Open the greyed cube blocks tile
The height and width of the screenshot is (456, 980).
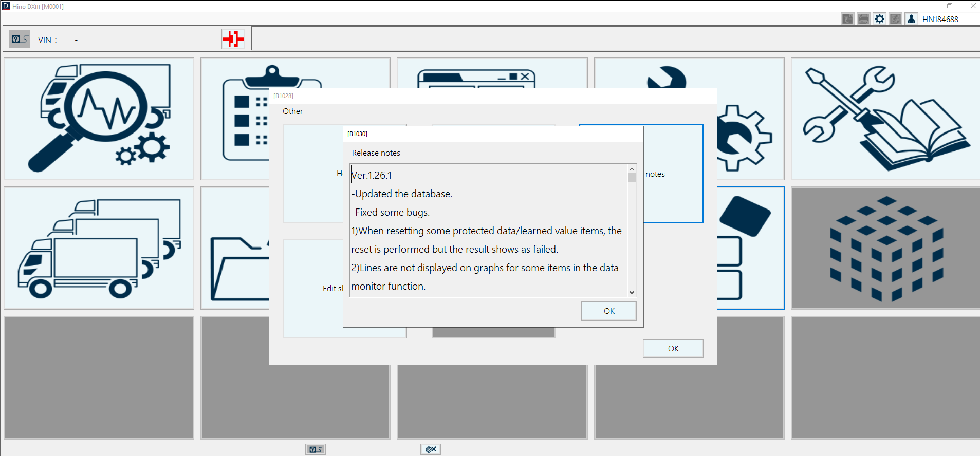click(885, 248)
